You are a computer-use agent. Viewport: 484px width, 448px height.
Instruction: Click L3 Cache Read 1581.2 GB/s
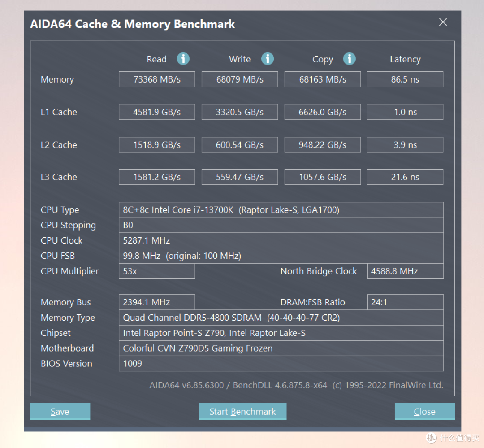(157, 177)
